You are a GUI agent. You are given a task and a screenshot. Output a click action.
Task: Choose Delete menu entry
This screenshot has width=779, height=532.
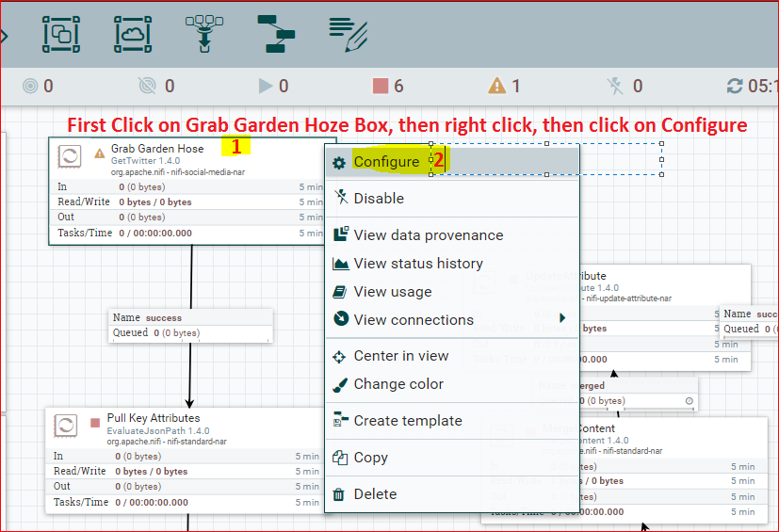pyautogui.click(x=452, y=494)
